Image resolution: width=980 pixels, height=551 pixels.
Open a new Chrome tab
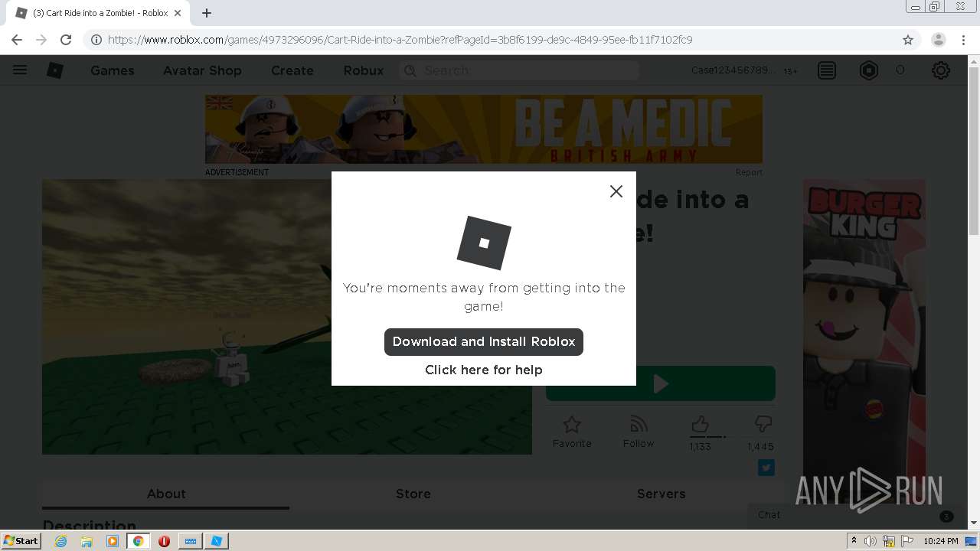pos(207,13)
